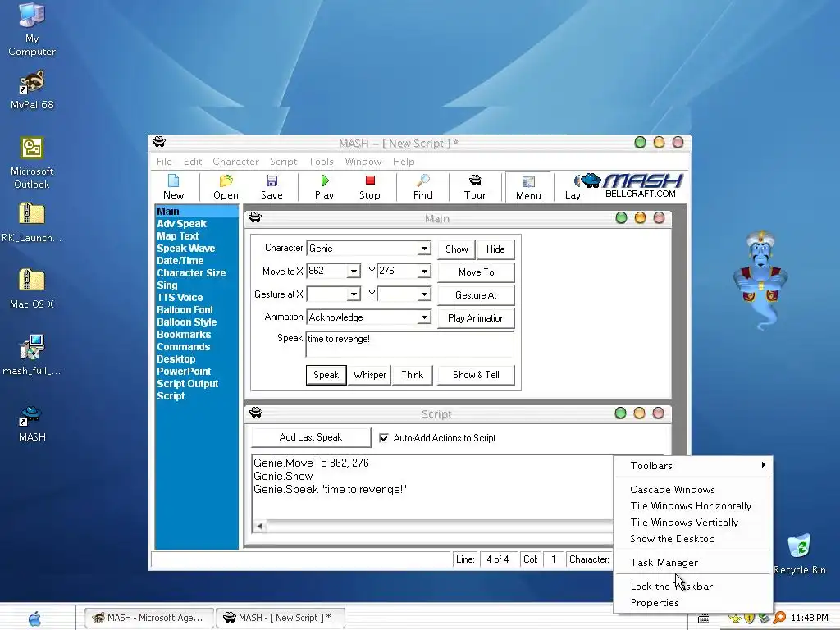This screenshot has width=840, height=630.
Task: Expand the Character Genie dropdown
Action: pos(424,248)
